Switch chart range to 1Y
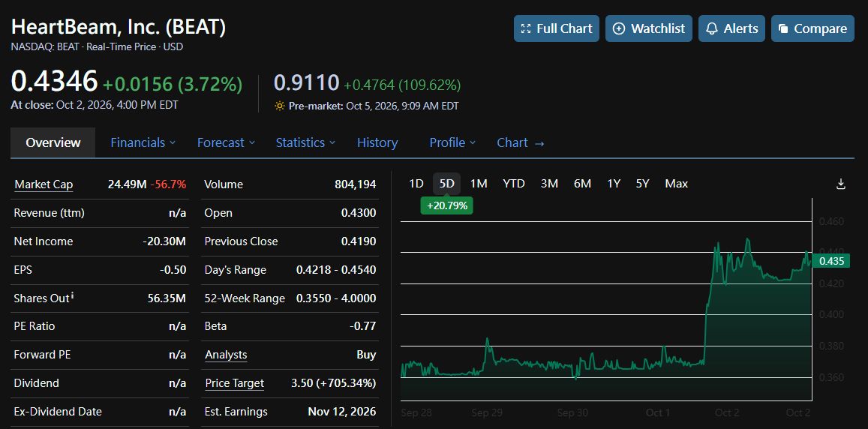 click(614, 184)
